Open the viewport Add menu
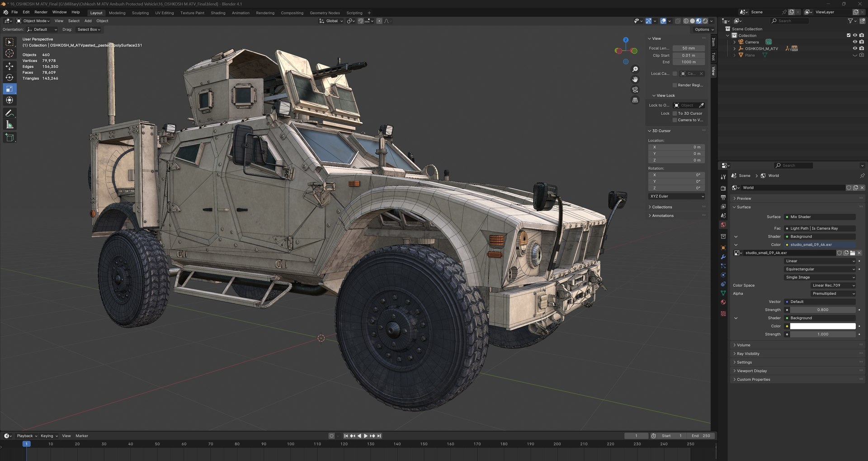Viewport: 868px width, 461px height. (x=88, y=21)
